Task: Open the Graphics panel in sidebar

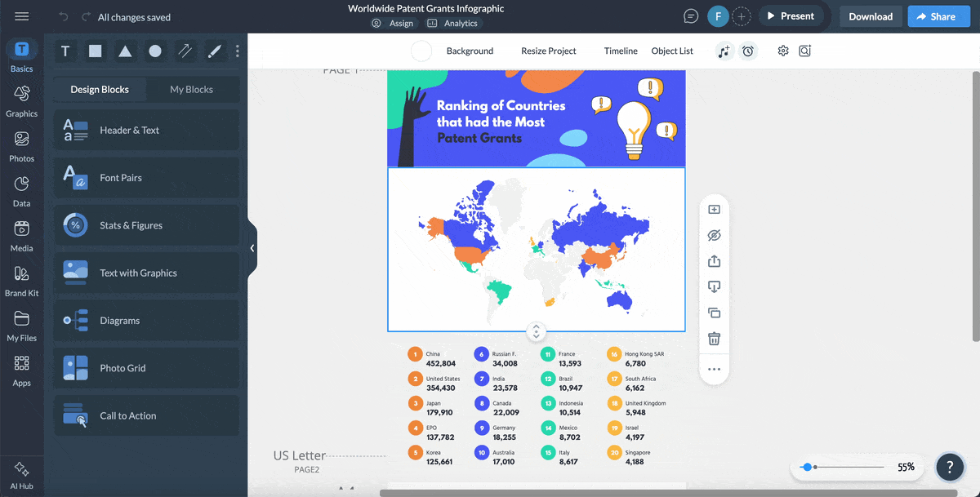Action: coord(21,100)
